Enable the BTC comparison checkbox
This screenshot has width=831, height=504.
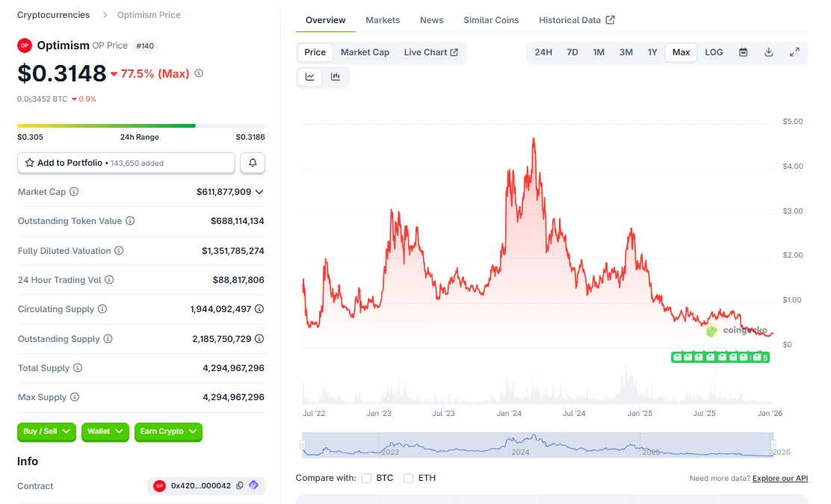[x=366, y=478]
